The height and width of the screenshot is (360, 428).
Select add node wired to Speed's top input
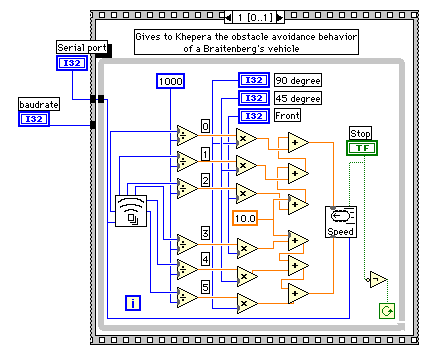(x=298, y=142)
